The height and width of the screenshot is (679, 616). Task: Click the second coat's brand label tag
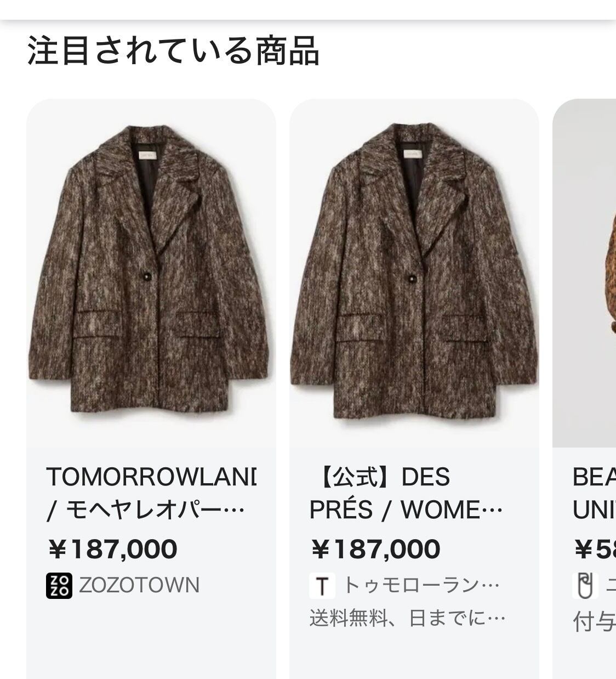418,155
